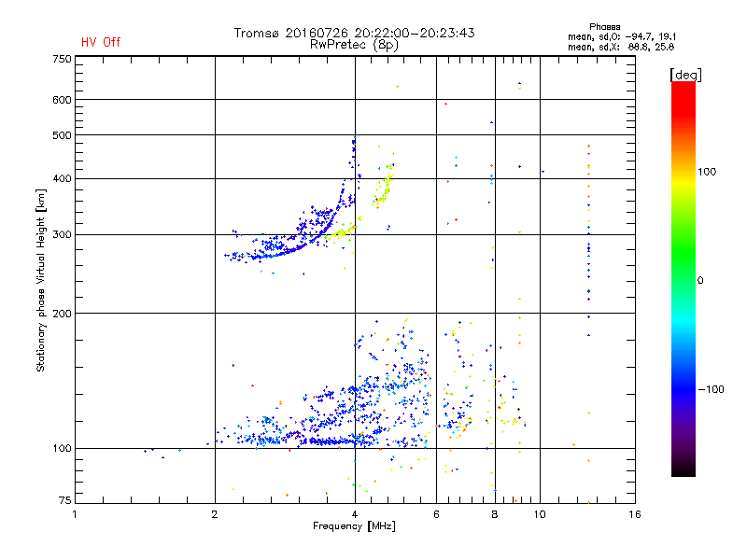Click the x-axis '8' tick label
Image resolution: width=747 pixels, height=560 pixels.
click(x=495, y=514)
